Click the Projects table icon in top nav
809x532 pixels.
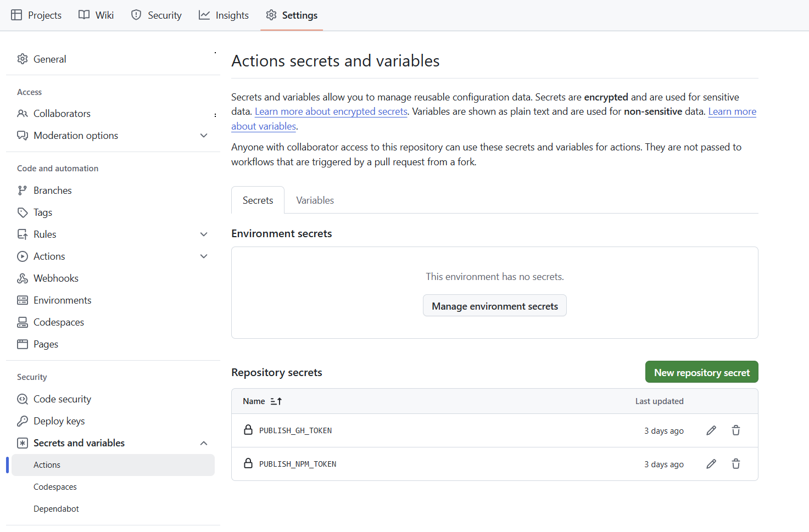[x=17, y=15]
